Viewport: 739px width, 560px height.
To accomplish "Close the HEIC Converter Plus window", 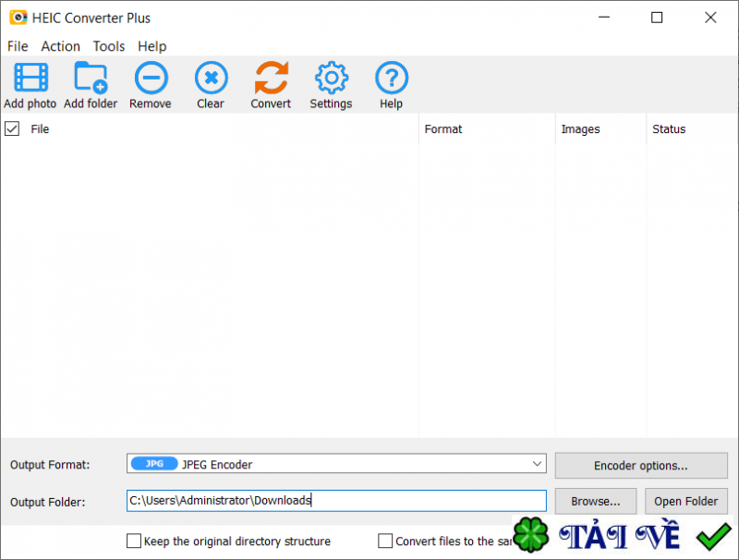I will [710, 18].
